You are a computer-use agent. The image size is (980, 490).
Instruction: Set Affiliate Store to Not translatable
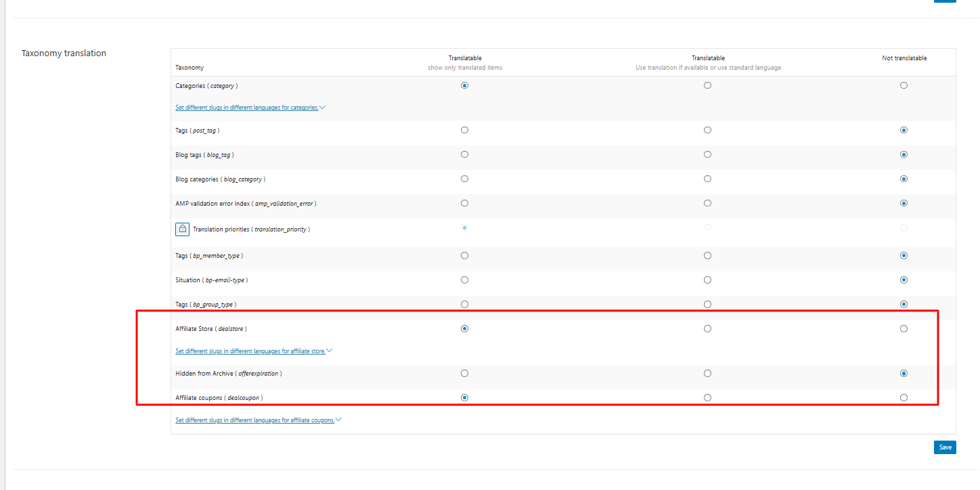(x=904, y=329)
